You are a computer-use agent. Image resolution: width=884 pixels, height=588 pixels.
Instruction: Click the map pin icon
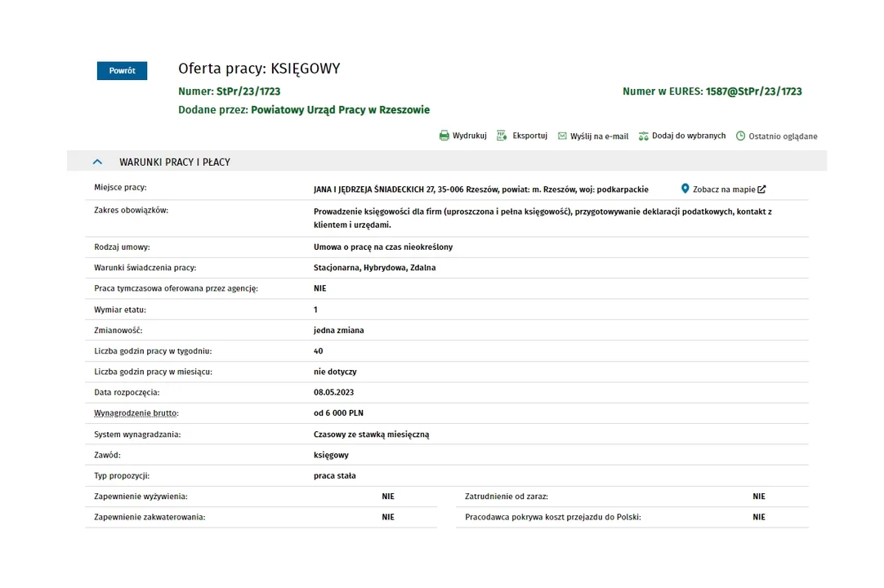[685, 189]
